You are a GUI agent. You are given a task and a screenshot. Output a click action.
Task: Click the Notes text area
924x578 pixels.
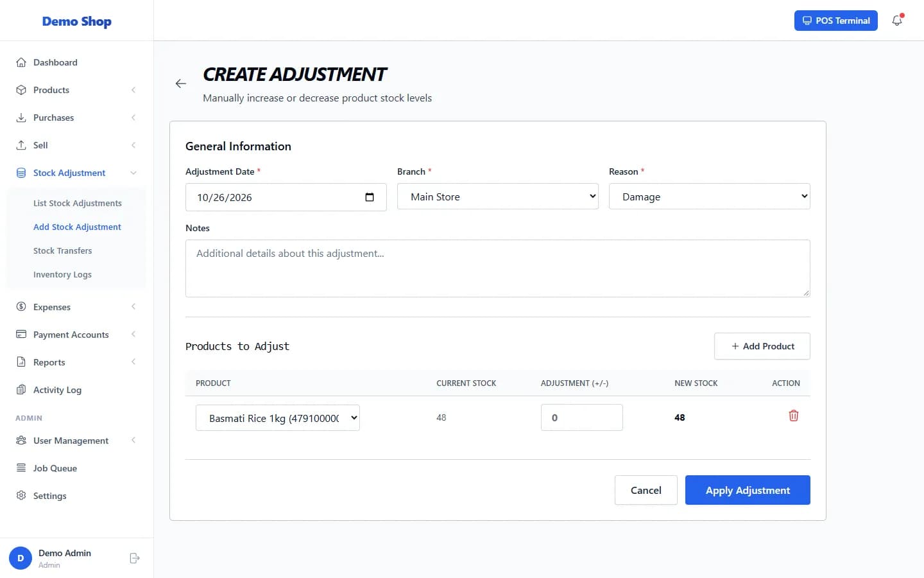pos(498,268)
